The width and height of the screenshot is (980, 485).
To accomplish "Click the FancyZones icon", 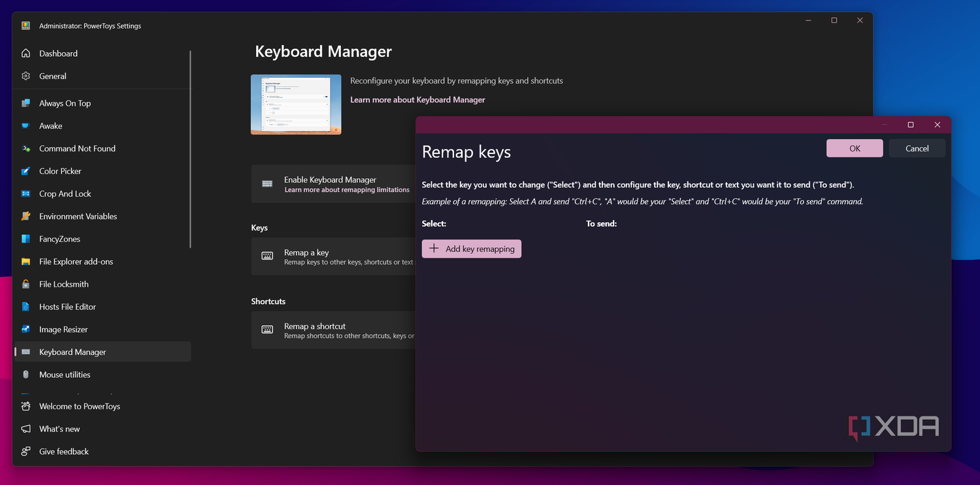I will click(x=26, y=239).
